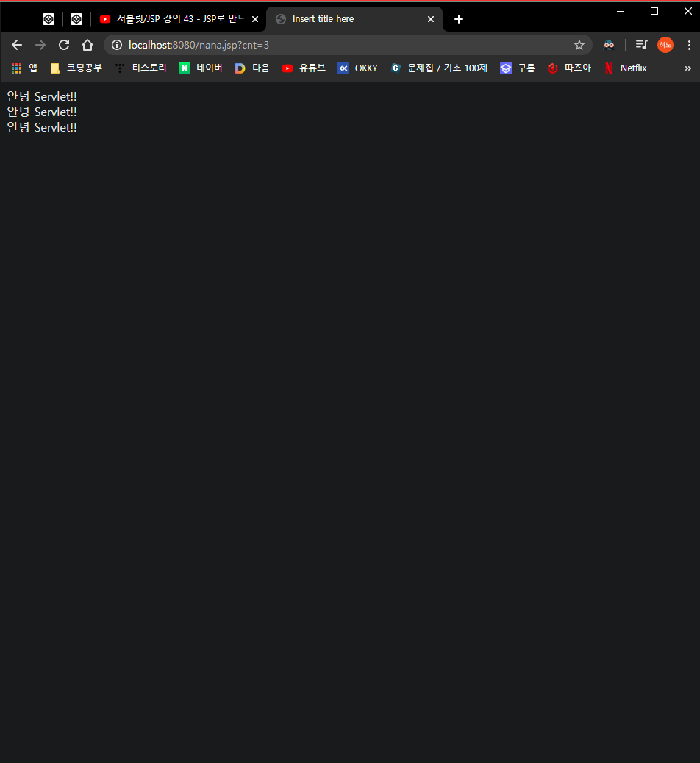Switch to the first pinned CodePen tab
Screen dimensions: 700x763
(x=49, y=19)
